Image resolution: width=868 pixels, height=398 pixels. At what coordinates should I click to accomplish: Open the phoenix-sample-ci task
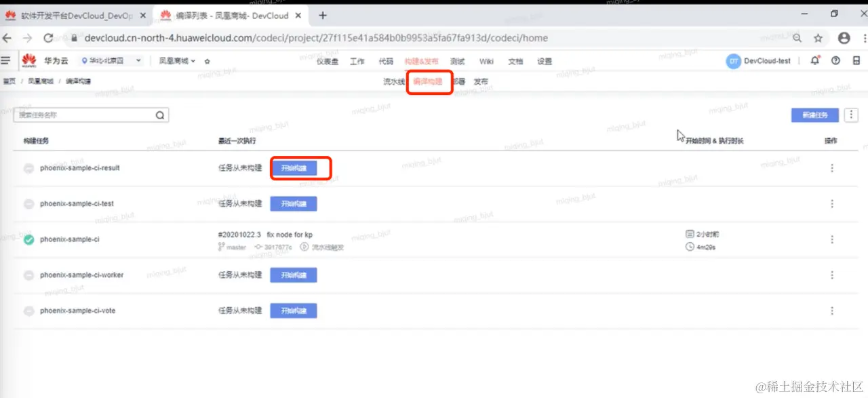click(x=69, y=239)
